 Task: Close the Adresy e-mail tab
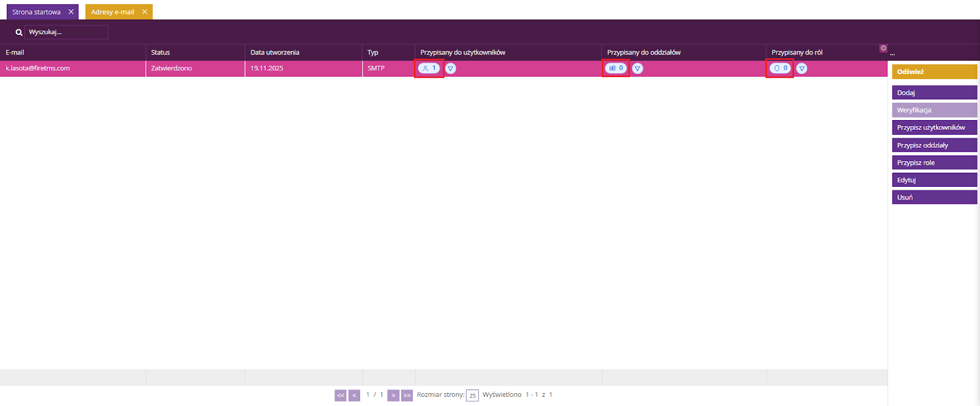tap(145, 12)
